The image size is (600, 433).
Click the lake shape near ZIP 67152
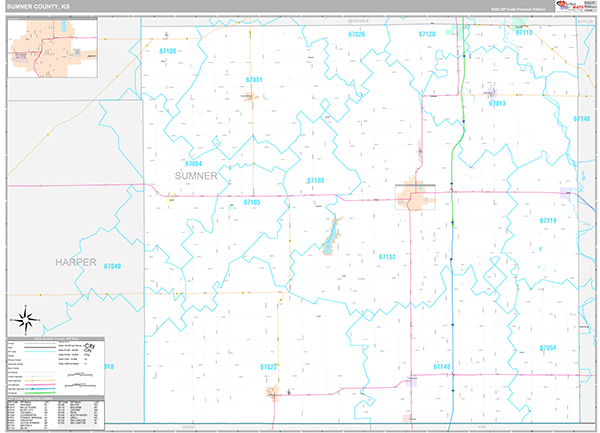pos(329,241)
